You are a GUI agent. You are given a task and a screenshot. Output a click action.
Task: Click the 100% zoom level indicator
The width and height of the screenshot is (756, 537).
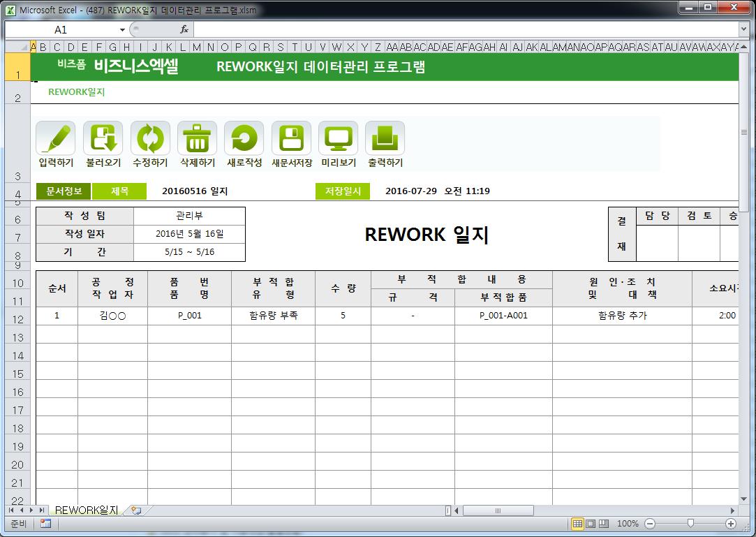point(628,524)
